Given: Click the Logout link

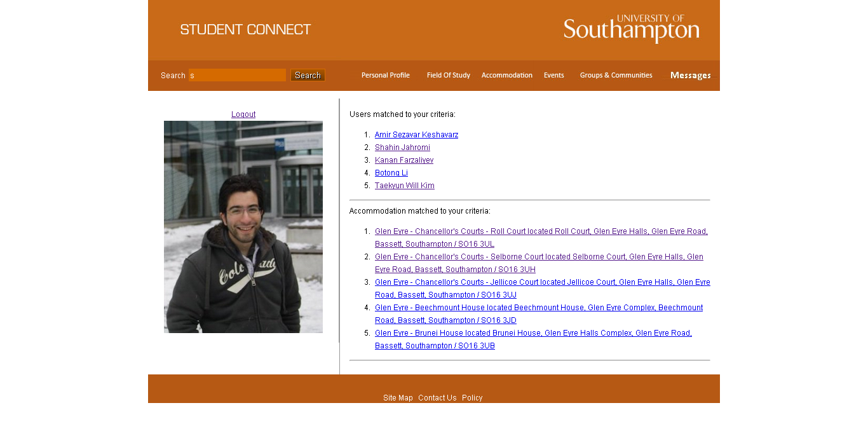Looking at the screenshot, I should [243, 114].
